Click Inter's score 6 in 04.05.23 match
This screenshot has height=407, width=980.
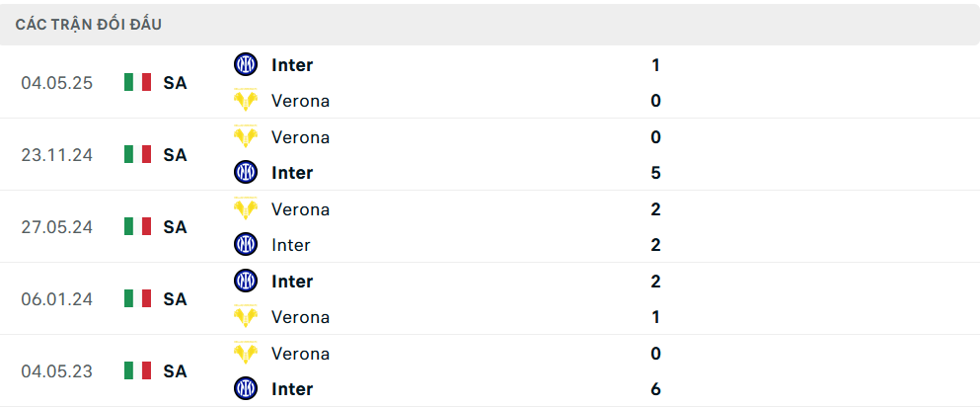coord(656,389)
